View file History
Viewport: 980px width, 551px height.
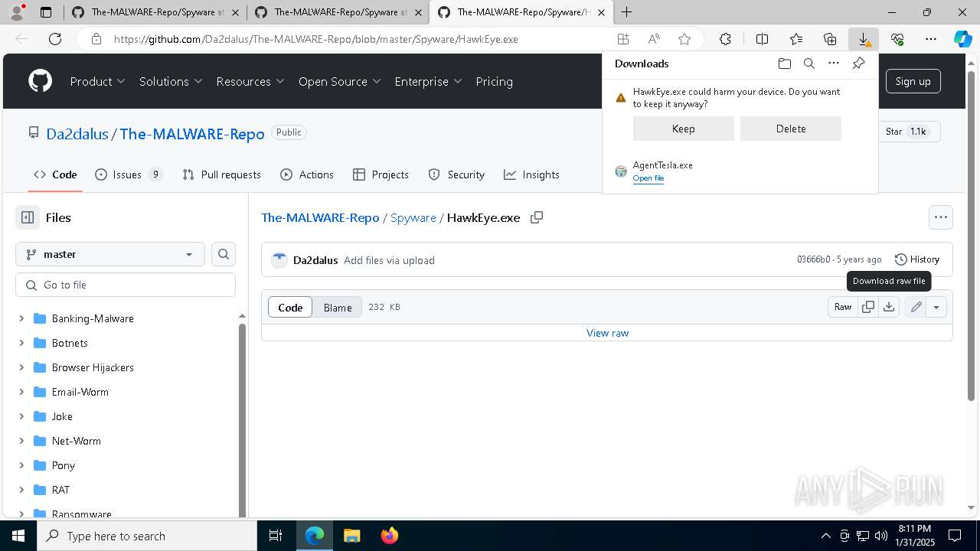[x=917, y=259]
